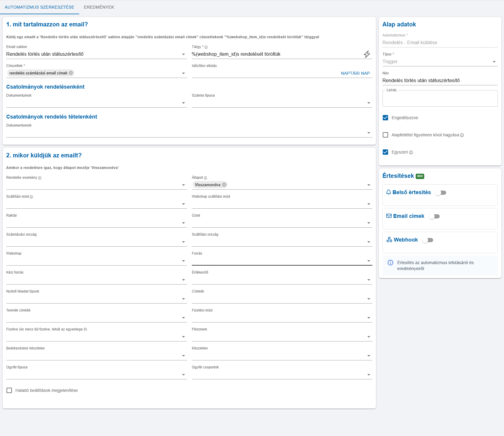
Task: Expand the Fizetve egyenlege dropdown
Action: [96, 337]
